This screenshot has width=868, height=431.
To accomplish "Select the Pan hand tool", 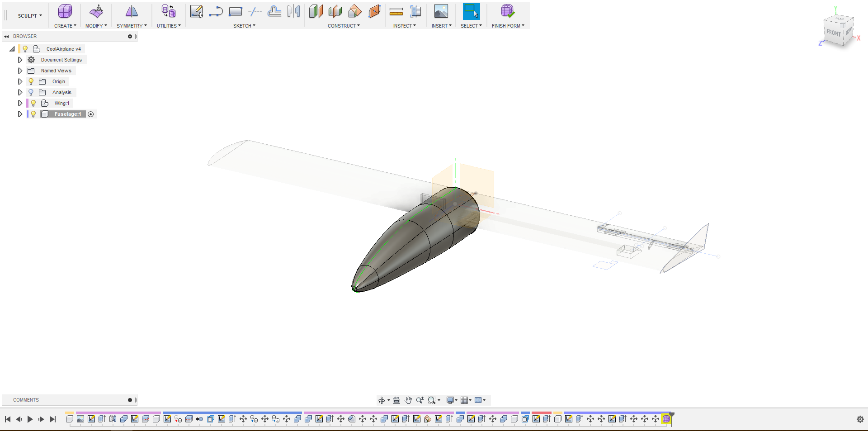I will click(x=408, y=400).
